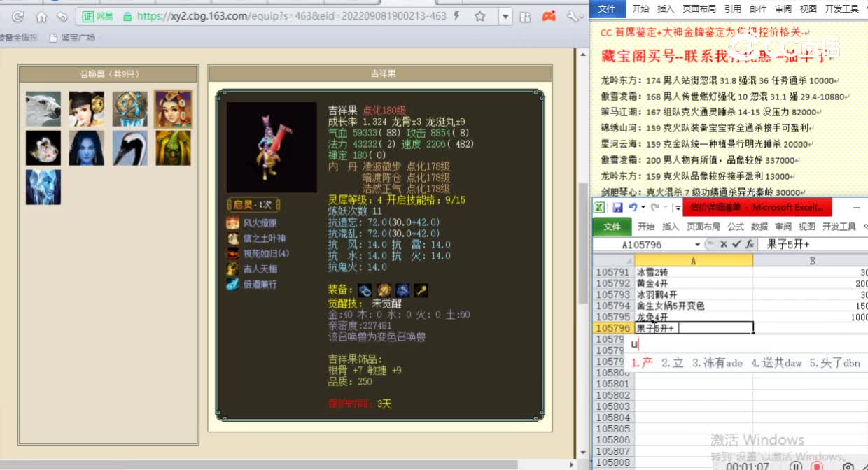Screen dimensions: 868x470
Task: Open Excel green 文件 tab
Action: pos(612,227)
